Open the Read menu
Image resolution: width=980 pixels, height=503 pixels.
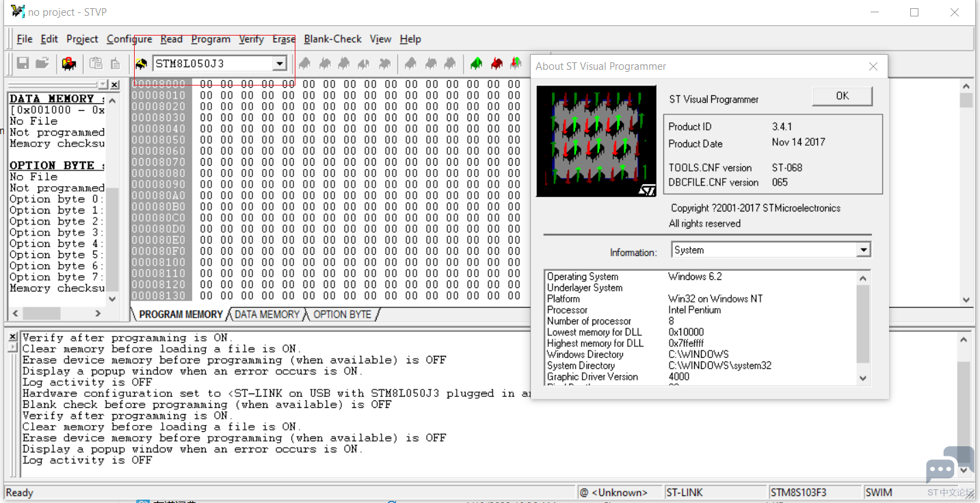(x=172, y=39)
